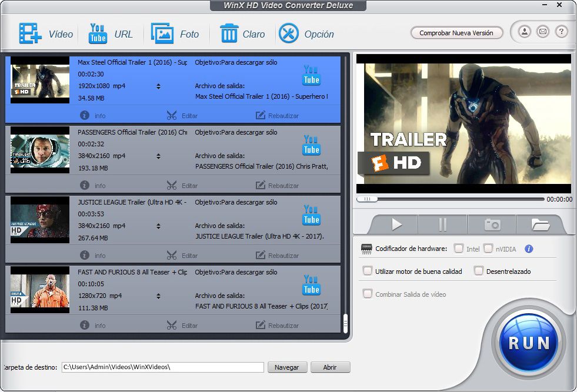Click the email envelope icon at top right

[542, 32]
